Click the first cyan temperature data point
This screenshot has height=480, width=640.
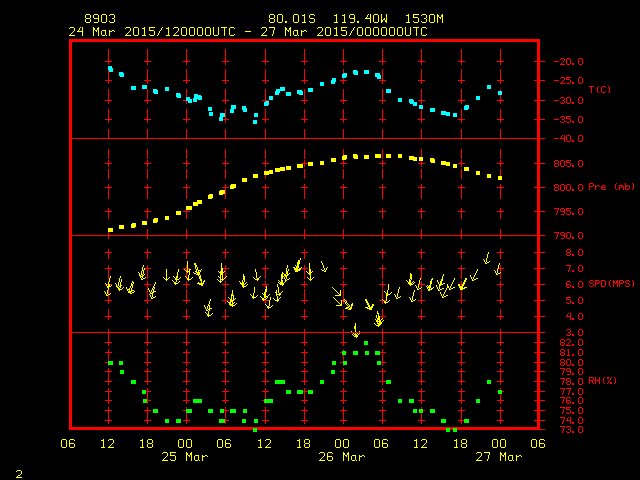[110, 68]
